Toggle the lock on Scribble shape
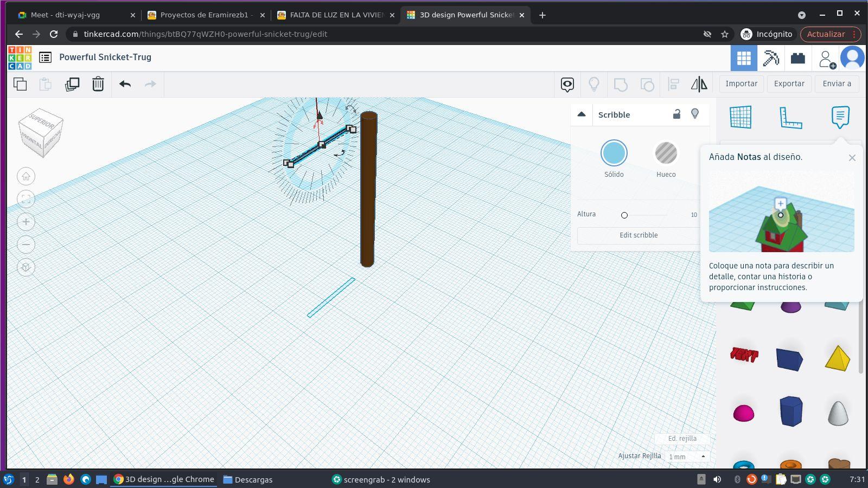 point(676,114)
